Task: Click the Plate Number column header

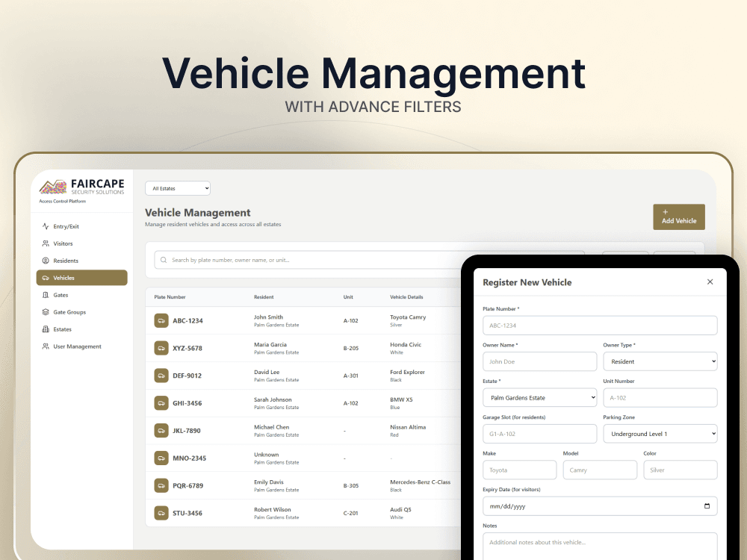Action: tap(170, 296)
